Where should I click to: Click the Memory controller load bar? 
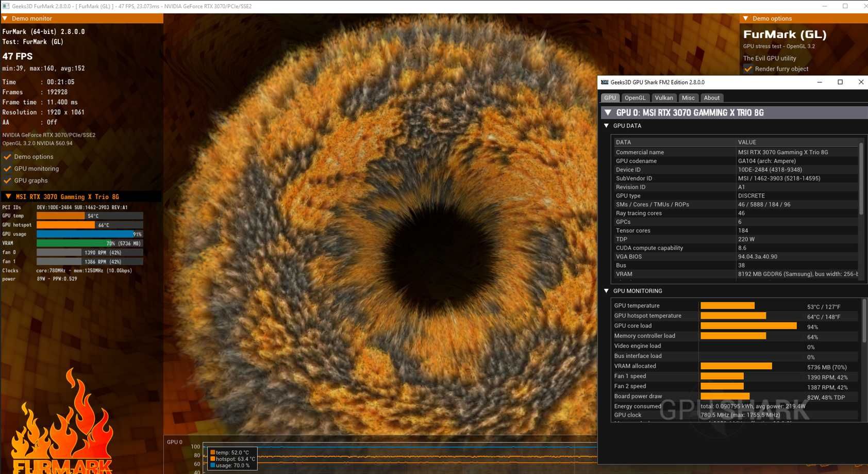(733, 336)
